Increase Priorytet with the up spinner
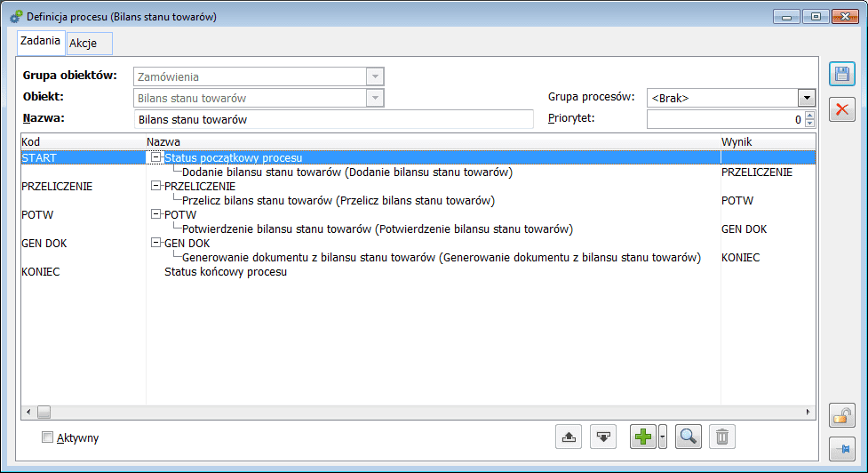868x473 pixels. pos(809,116)
